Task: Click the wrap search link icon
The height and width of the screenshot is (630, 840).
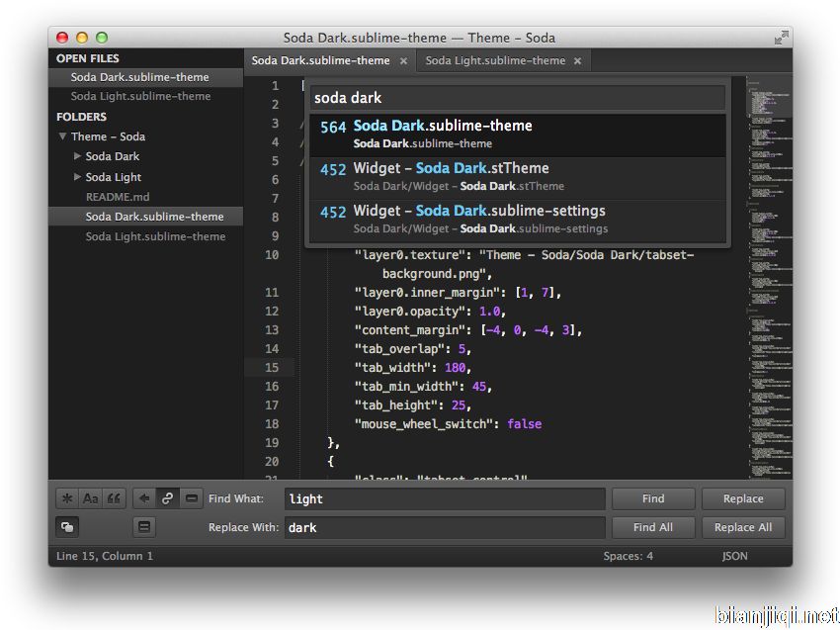Action: [167, 498]
